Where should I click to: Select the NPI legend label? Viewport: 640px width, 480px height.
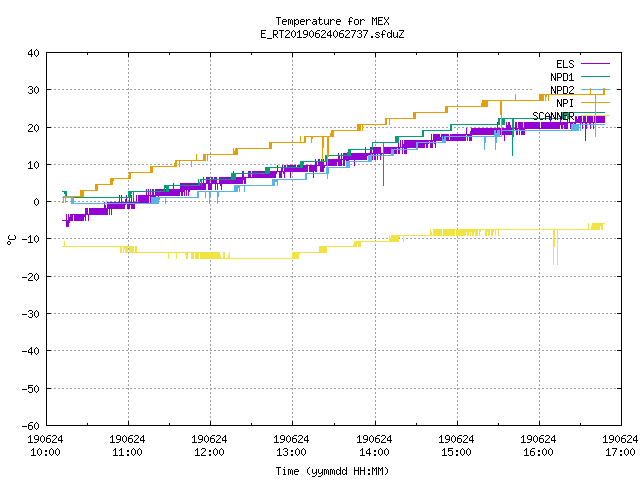coord(565,103)
